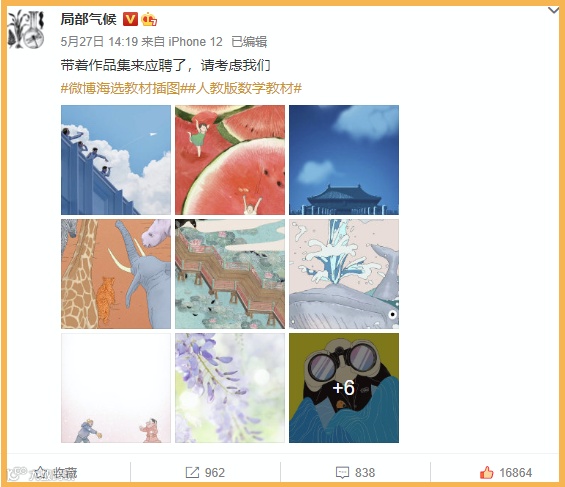The height and width of the screenshot is (487, 565).
Task: Expand the post options chevron
Action: click(553, 10)
